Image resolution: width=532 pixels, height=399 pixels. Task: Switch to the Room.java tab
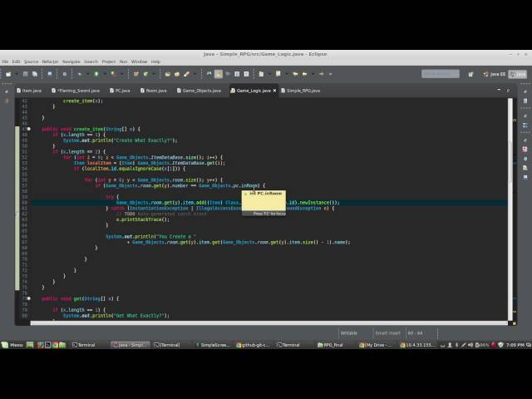click(x=153, y=91)
